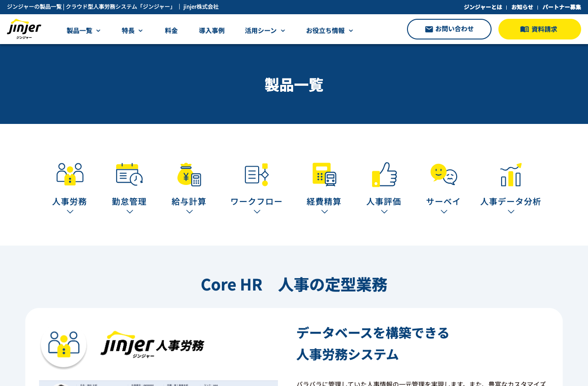This screenshot has width=588, height=386.
Task: Open the 導入事例 menu item
Action: [x=211, y=30]
